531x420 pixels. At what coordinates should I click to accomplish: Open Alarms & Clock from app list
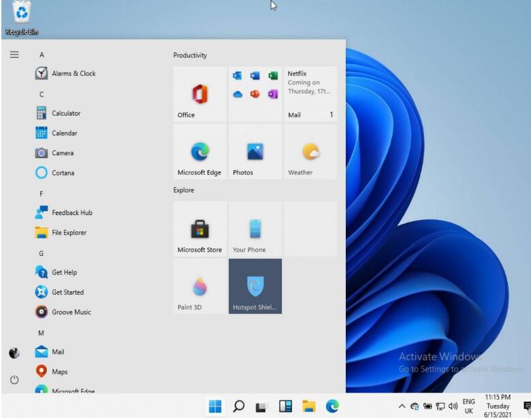pos(66,73)
